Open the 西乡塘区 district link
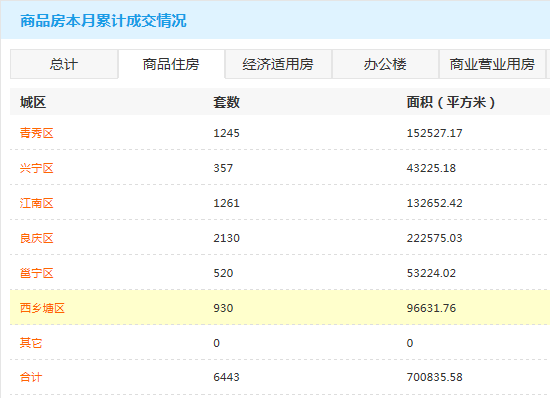 [42, 308]
